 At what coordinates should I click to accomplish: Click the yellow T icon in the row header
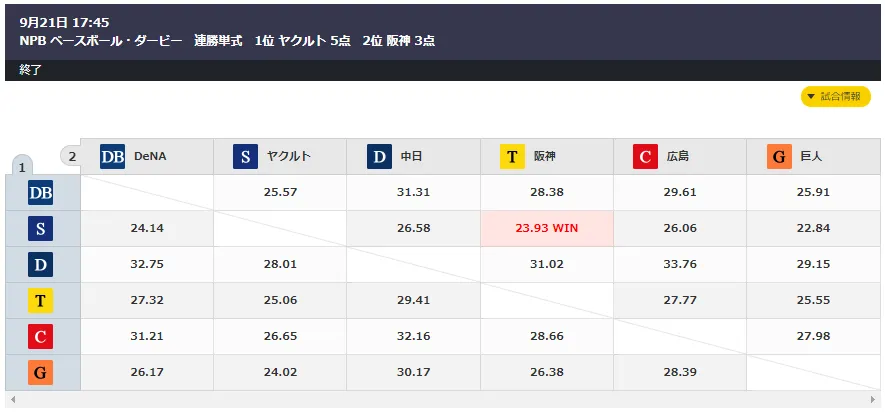coord(41,301)
